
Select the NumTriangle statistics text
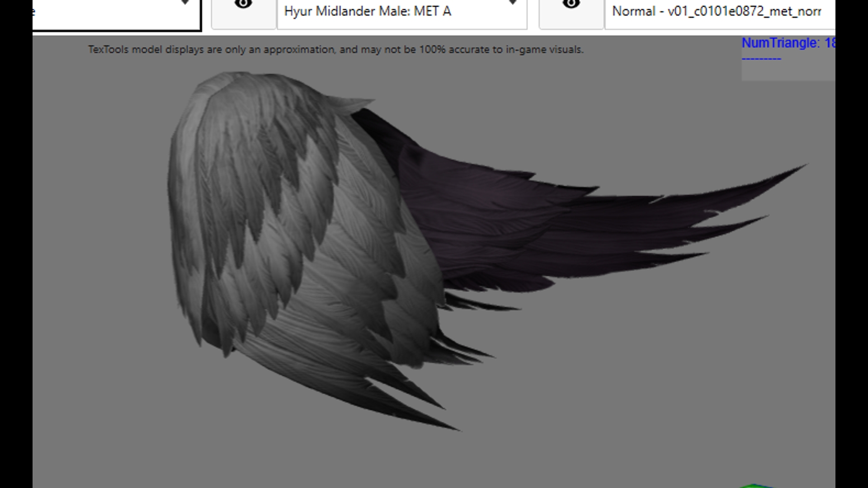[788, 43]
